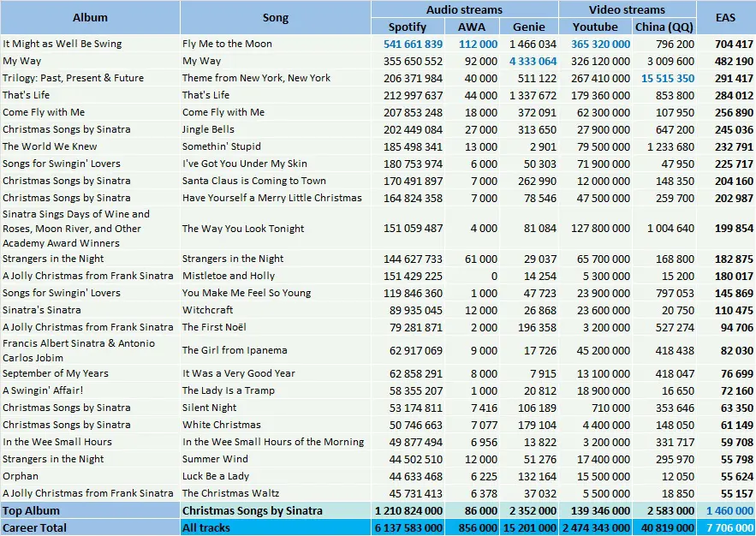Select album It Might as Well Be Swing
Screen dimensions: 756x536
[x=63, y=44]
